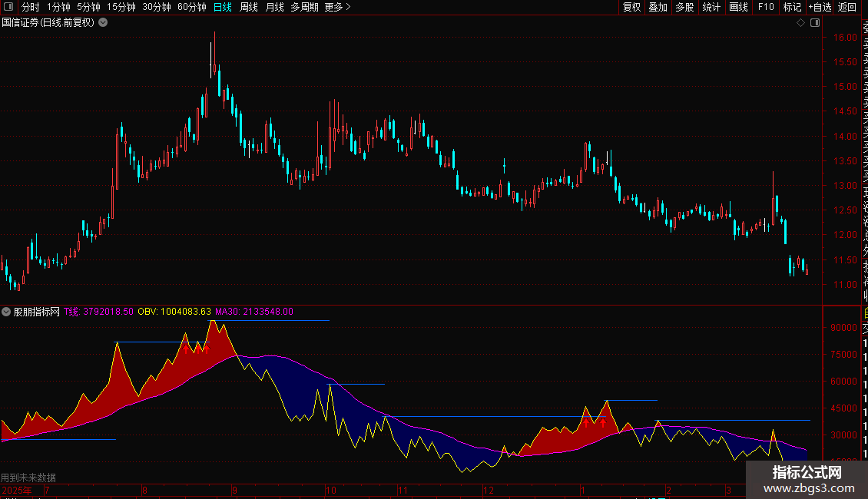The width and height of the screenshot is (868, 499).
Task: Click the OBV: 1004083.63 label
Action: coord(174,312)
